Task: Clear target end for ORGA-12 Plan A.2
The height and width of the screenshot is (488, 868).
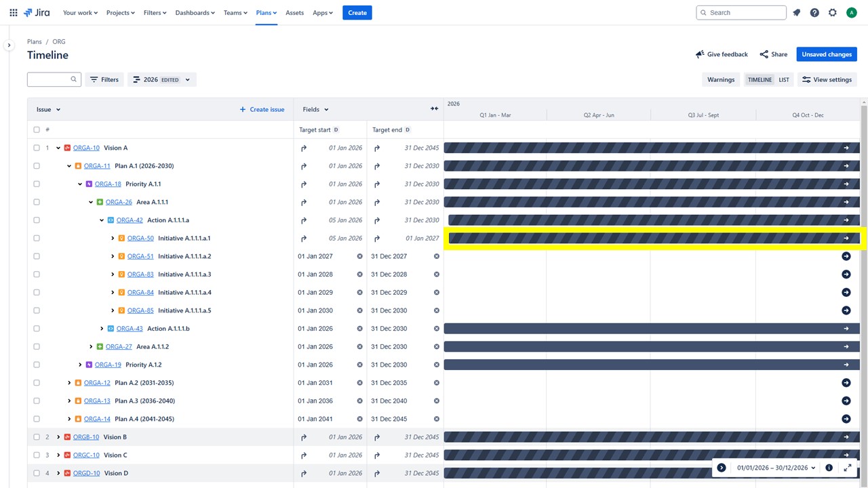Action: 437,383
